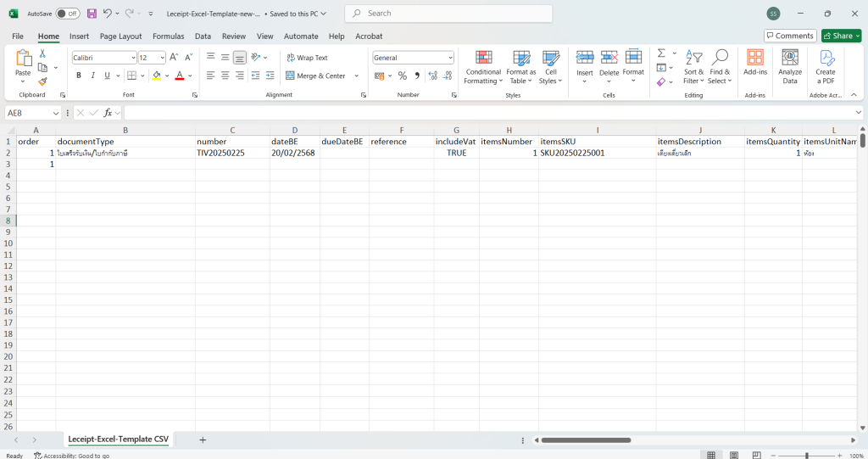The width and height of the screenshot is (868, 459).
Task: Open the font size dropdown
Action: [162, 58]
